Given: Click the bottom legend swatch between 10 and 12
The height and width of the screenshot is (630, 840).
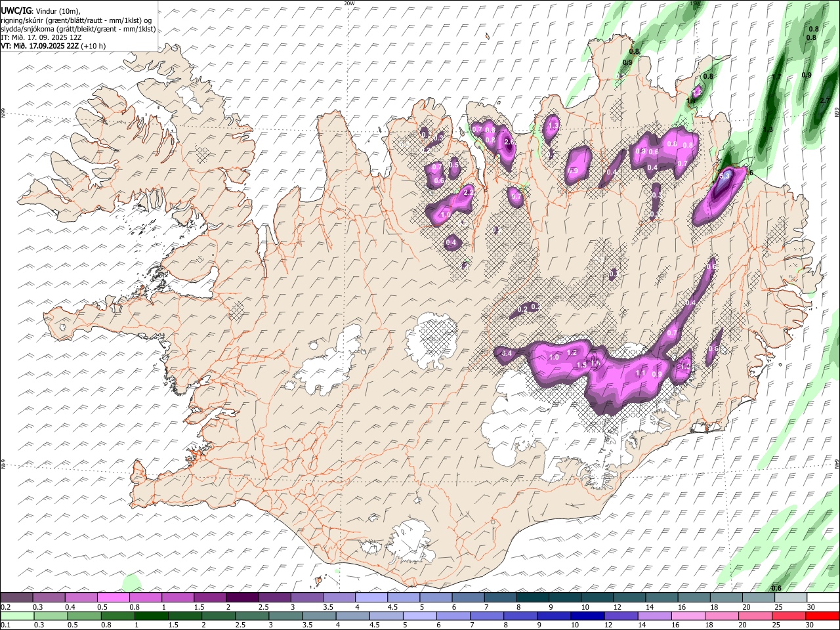Looking at the screenshot, I should (587, 616).
